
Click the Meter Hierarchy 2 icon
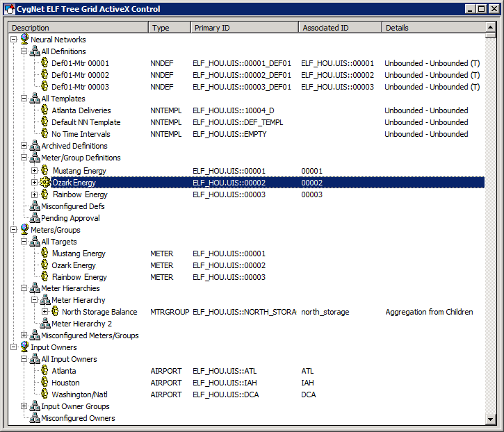tap(45, 324)
